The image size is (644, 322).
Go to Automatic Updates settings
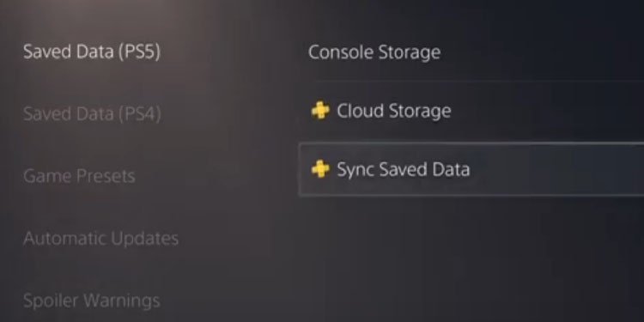(101, 239)
